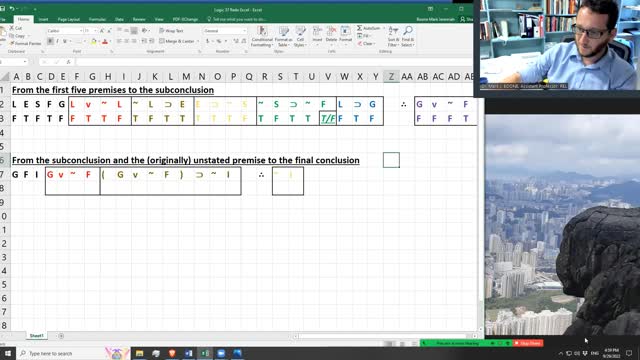Open the font color dropdown arrow
The image size is (640, 360).
[x=110, y=41]
